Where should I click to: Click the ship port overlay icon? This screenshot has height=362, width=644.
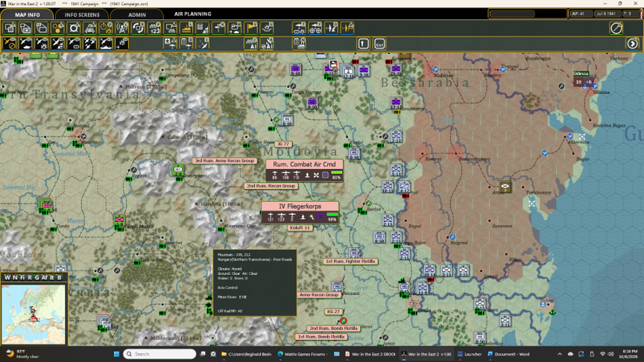(186, 28)
